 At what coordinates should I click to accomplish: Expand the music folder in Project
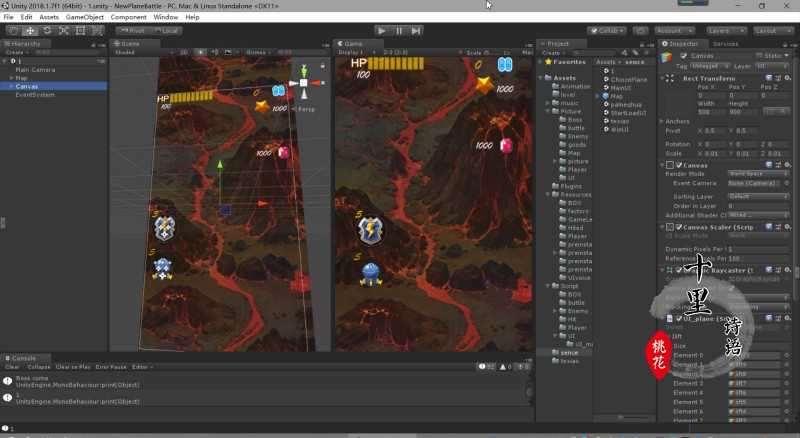[549, 103]
